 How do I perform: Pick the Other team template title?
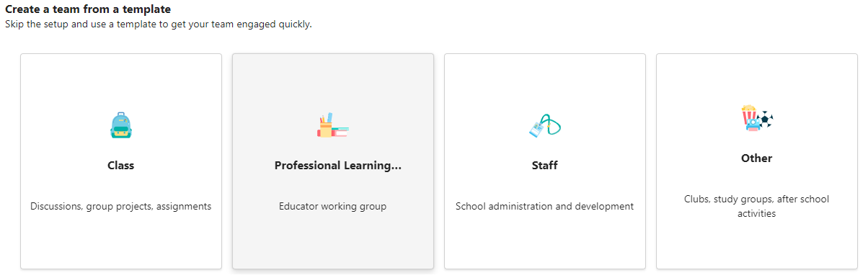pyautogui.click(x=756, y=158)
